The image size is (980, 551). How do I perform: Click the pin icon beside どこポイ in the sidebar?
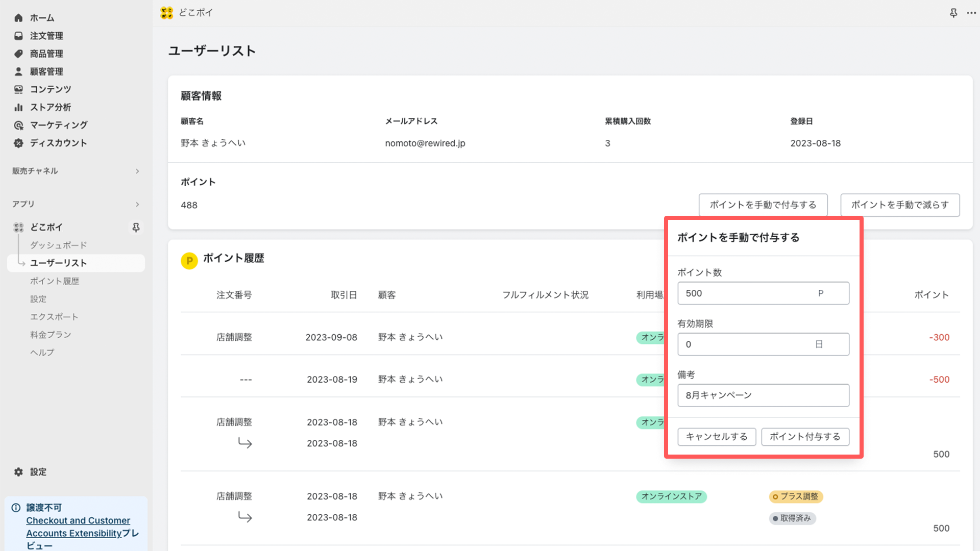click(136, 227)
